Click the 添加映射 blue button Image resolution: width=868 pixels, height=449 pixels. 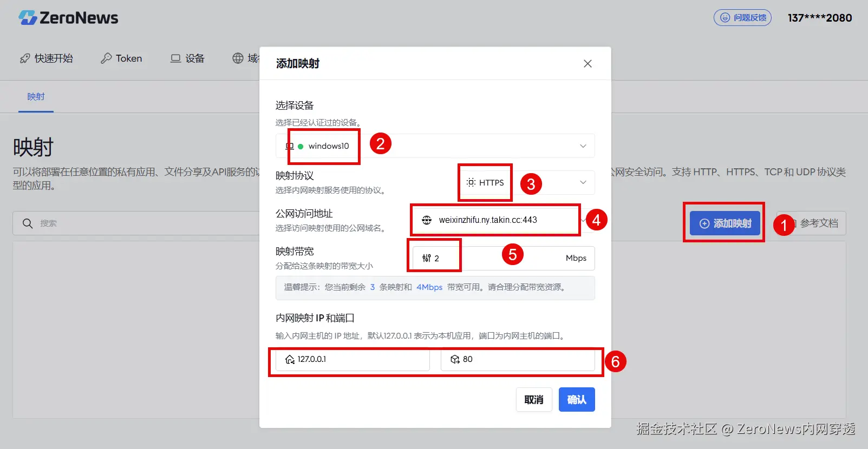tap(725, 223)
